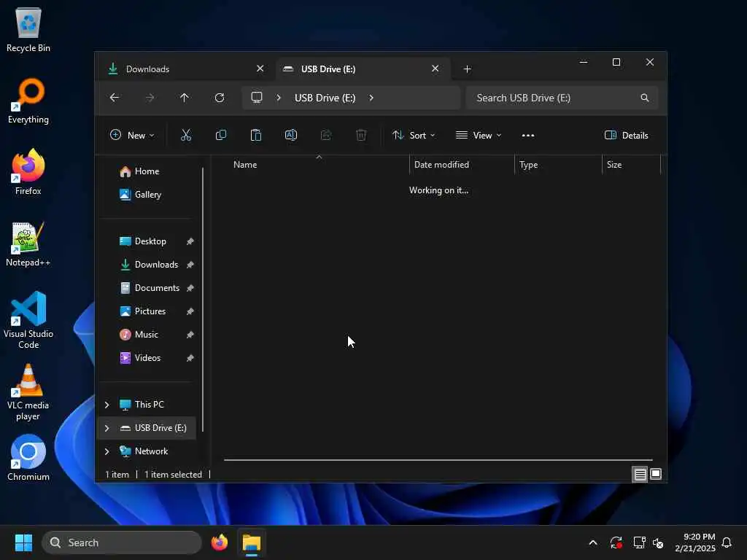This screenshot has width=747, height=560.
Task: Click the network display tray icon
Action: [639, 542]
